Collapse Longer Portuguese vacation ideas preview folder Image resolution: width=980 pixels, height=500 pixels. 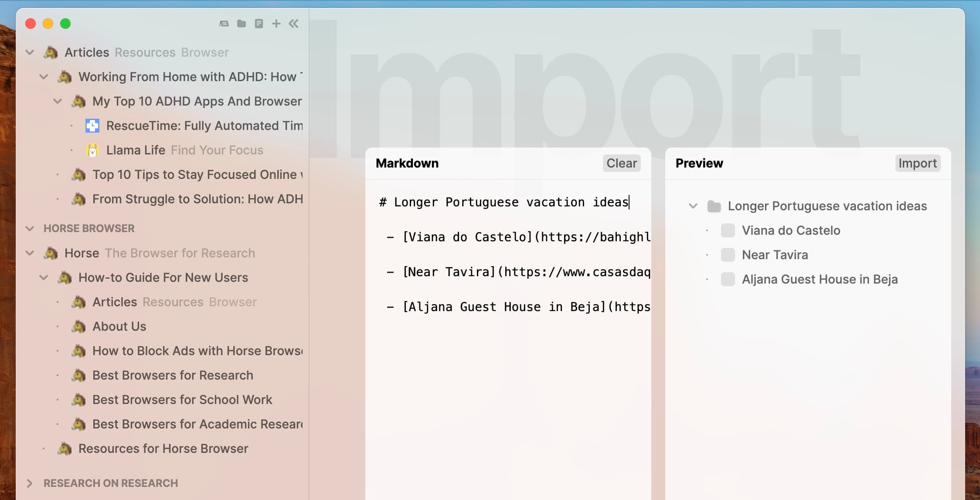click(693, 206)
